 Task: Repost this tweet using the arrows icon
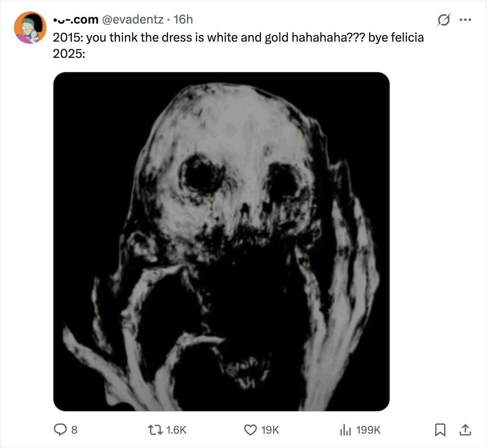click(x=153, y=430)
